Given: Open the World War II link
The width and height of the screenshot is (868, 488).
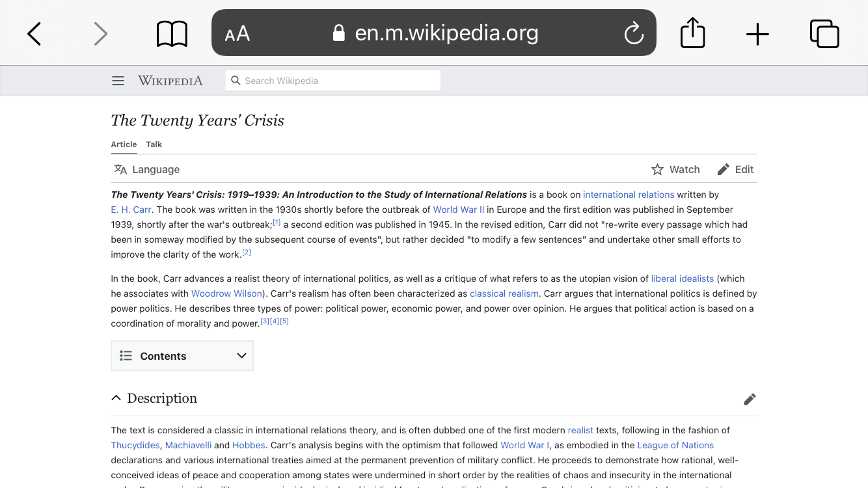Looking at the screenshot, I should pyautogui.click(x=459, y=210).
